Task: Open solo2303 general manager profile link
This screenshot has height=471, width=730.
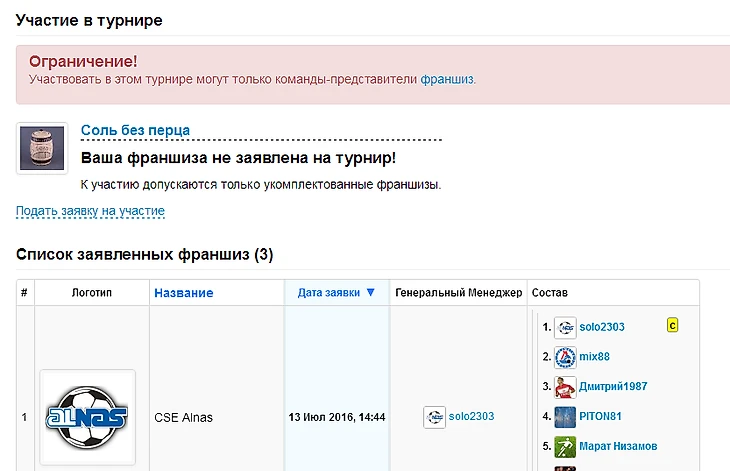Action: (471, 417)
